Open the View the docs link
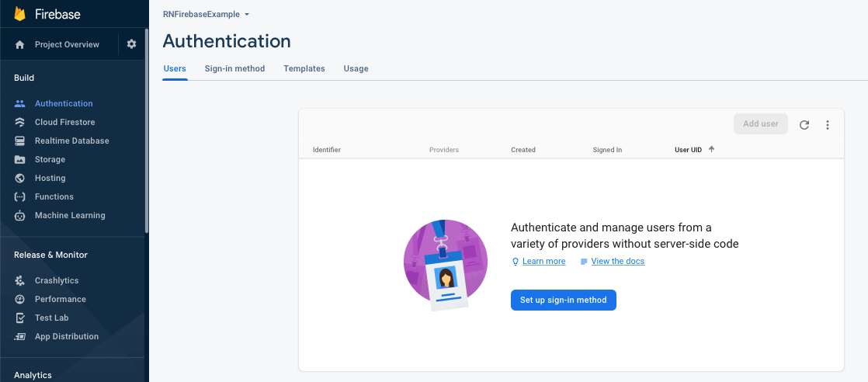The width and height of the screenshot is (868, 382). (618, 262)
